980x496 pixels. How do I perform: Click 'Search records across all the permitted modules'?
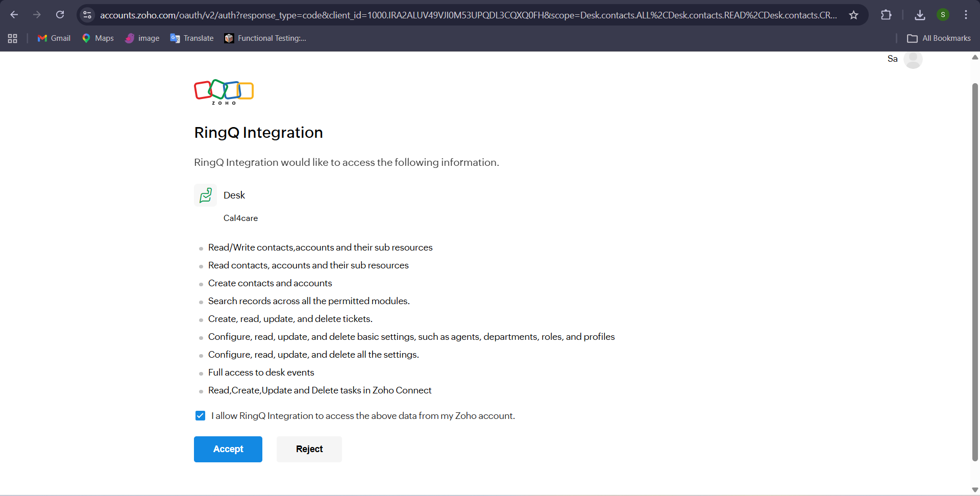click(309, 301)
